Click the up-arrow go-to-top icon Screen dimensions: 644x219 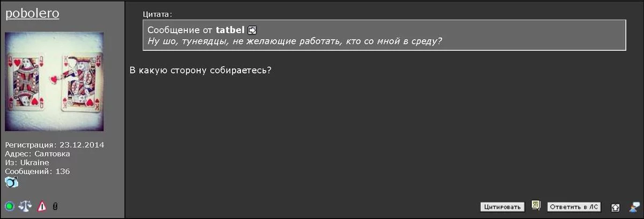point(616,207)
